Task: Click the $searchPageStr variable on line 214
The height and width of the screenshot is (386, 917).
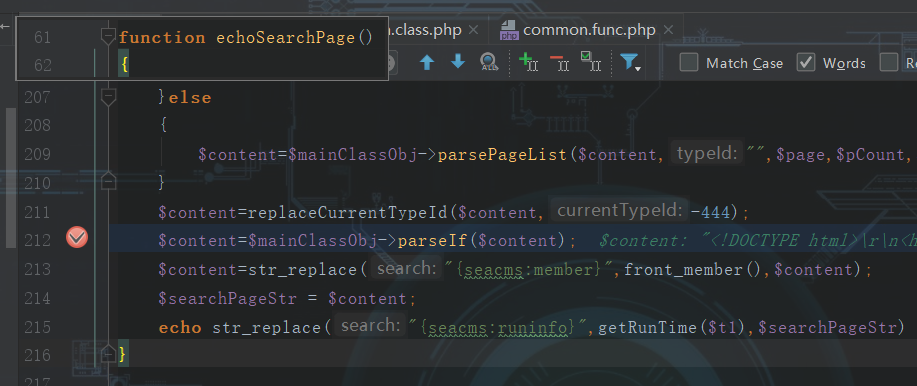Action: [227, 298]
